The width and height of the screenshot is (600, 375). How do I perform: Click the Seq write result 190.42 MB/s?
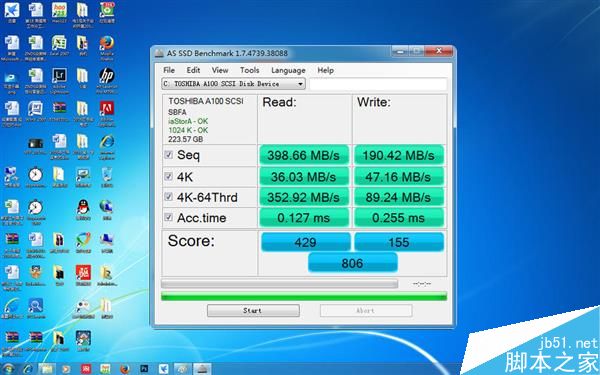point(399,155)
